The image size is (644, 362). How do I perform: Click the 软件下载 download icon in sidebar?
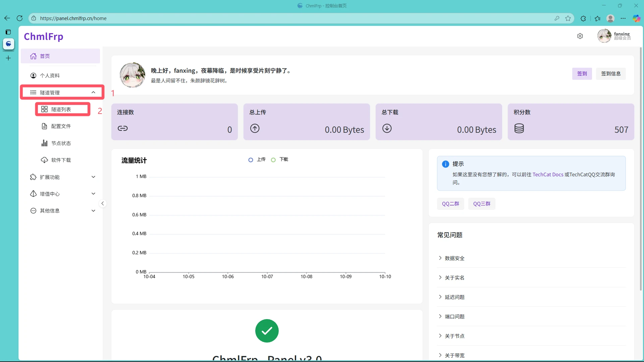(x=44, y=160)
